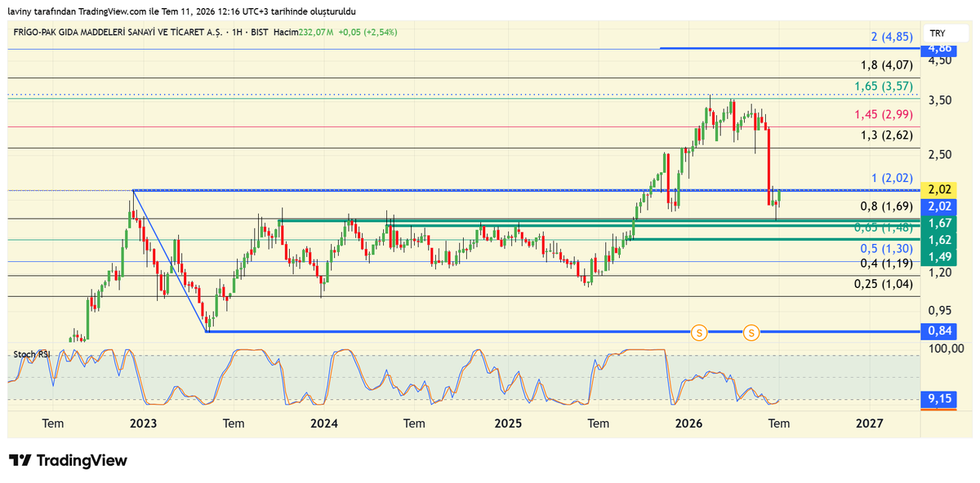
Task: Click the yellow 2,02 last price tag
Action: [x=940, y=189]
